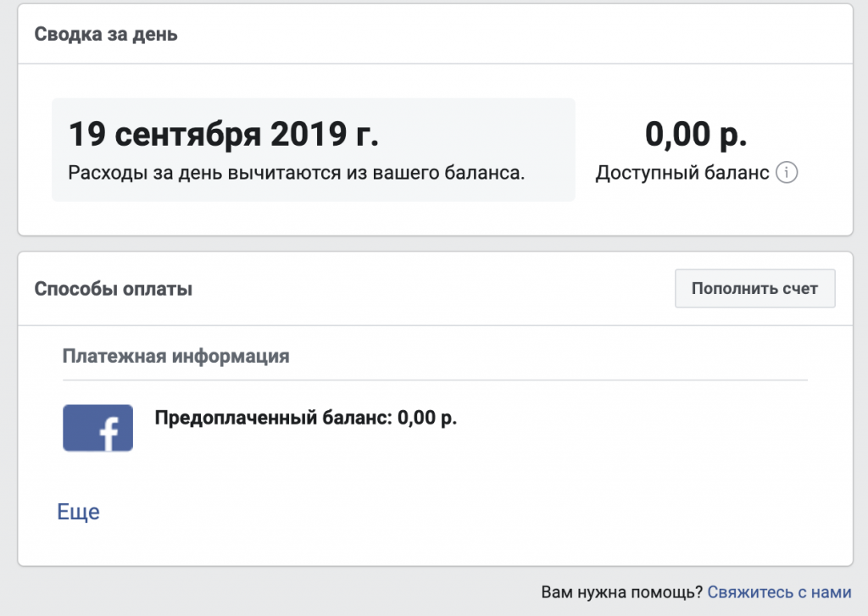This screenshot has width=868, height=616.
Task: Click the Расходы за день вычитаются note
Action: tap(296, 173)
